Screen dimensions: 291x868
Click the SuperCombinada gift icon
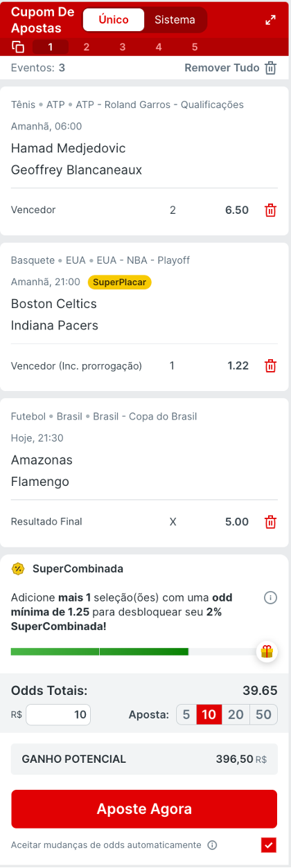point(267,651)
